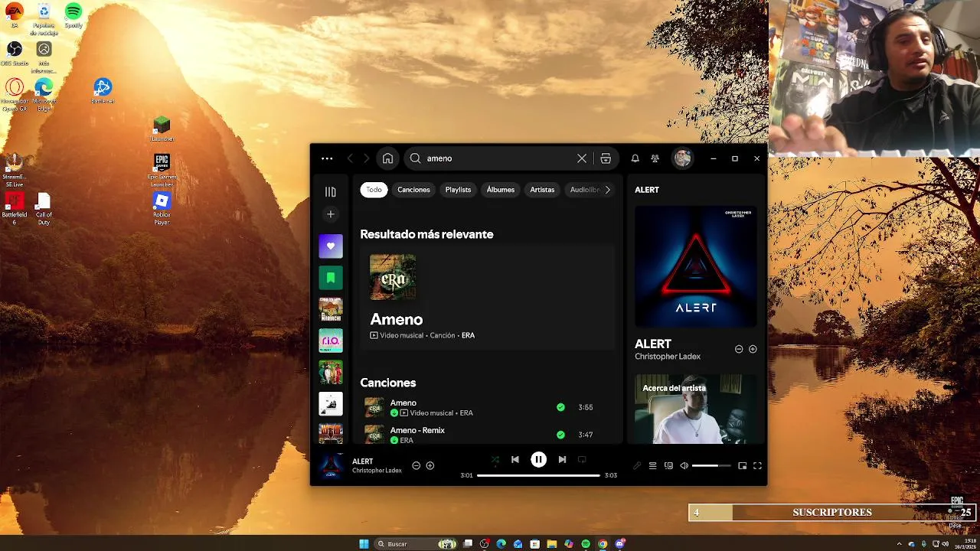
Task: Open Battle.net desktop shortcut
Action: [103, 90]
